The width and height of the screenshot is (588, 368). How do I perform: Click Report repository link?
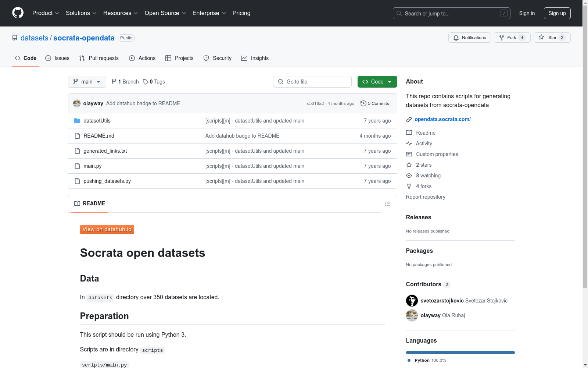click(x=426, y=197)
